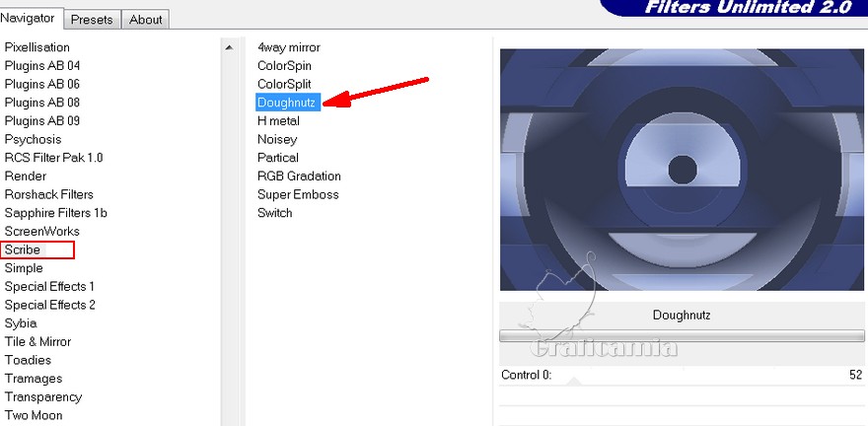Screen dimensions: 868x426
Task: Choose the 4way mirror filter
Action: click(x=289, y=47)
